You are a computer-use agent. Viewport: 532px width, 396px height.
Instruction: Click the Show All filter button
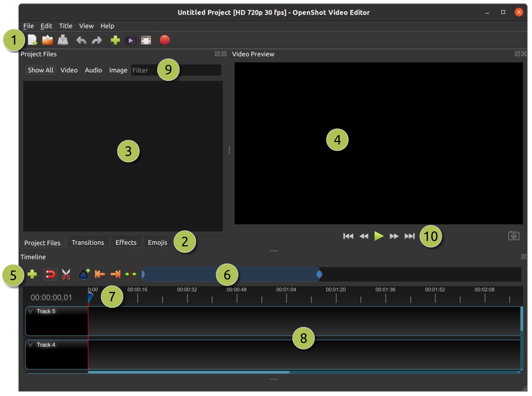click(x=40, y=70)
